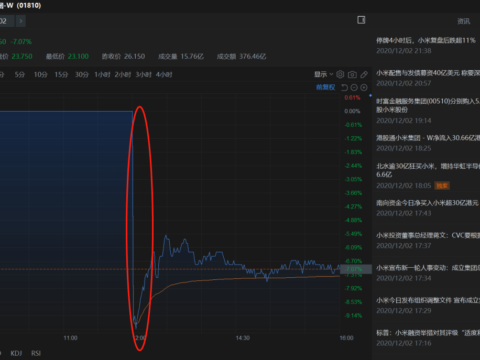480x360 pixels.
Task: Open news about 停牌4小时后 小米复盘
Action: tap(426, 40)
